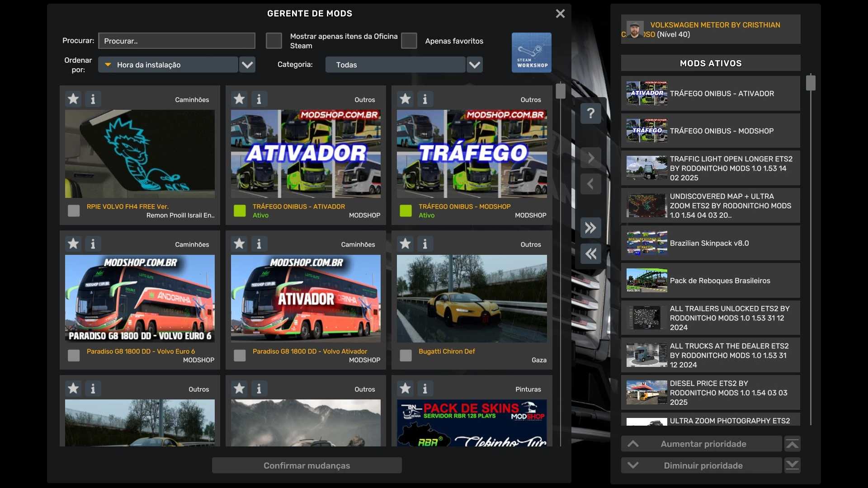This screenshot has height=488, width=868.
Task: Enable Steam Workshop only checkbox
Action: click(274, 41)
